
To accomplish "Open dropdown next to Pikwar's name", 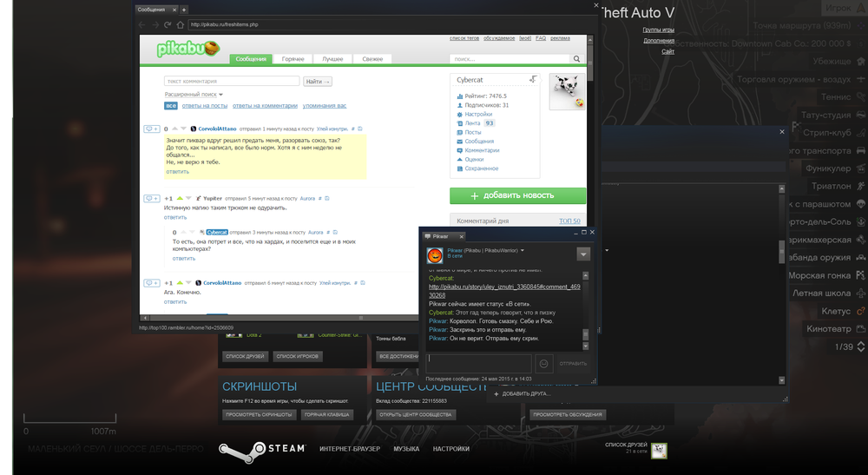I will click(x=522, y=250).
